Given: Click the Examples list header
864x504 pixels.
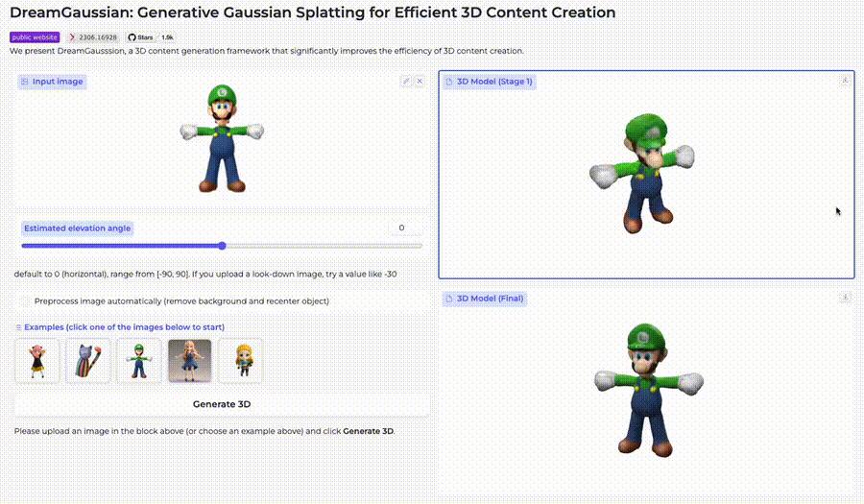Looking at the screenshot, I should coord(120,327).
